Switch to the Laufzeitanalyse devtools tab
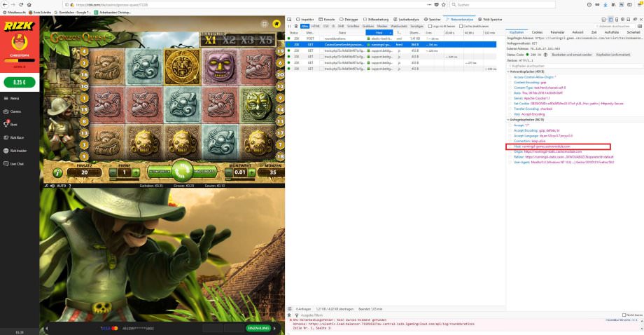Viewport: 644px width, 335px height. click(406, 20)
